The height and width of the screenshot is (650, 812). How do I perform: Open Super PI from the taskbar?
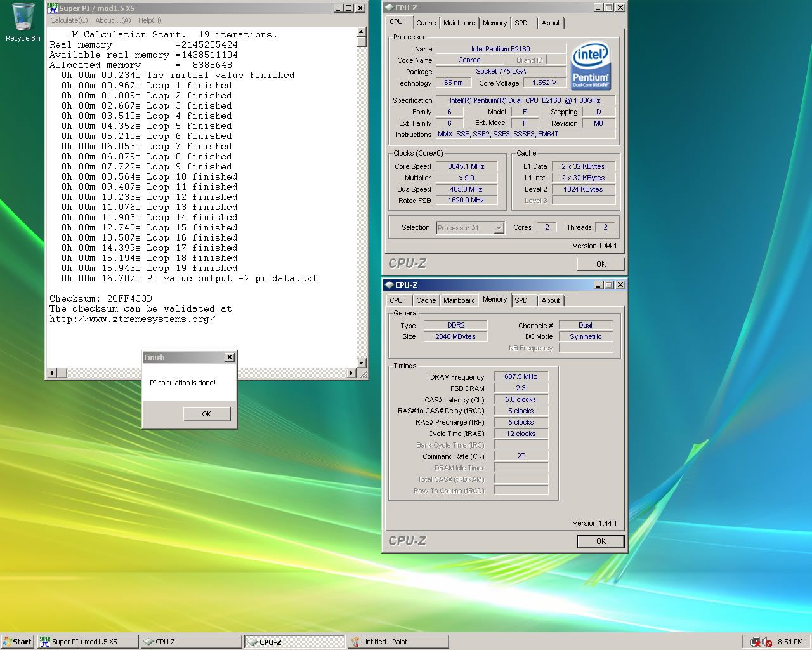(x=88, y=642)
